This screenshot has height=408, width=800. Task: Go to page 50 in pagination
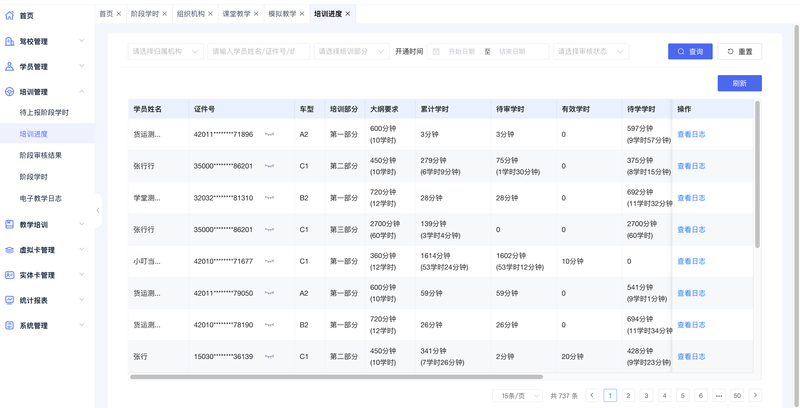click(x=736, y=395)
